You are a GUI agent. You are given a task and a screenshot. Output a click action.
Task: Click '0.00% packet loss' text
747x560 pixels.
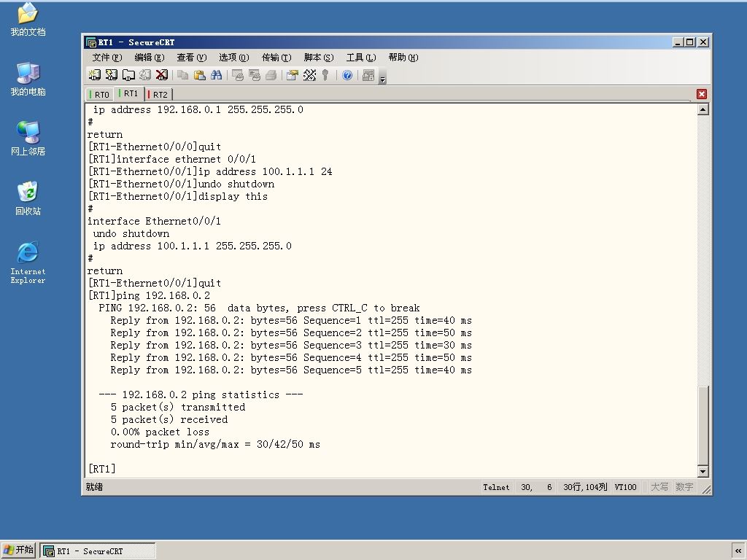point(160,432)
